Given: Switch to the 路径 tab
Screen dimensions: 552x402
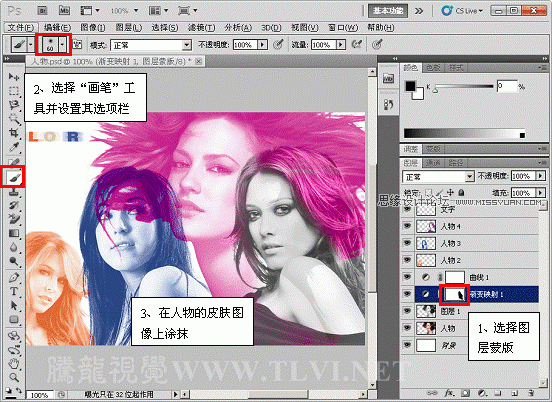Looking at the screenshot, I should (457, 163).
